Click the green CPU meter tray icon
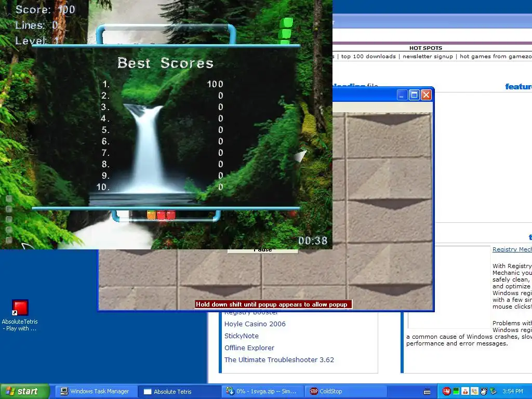 point(456,392)
